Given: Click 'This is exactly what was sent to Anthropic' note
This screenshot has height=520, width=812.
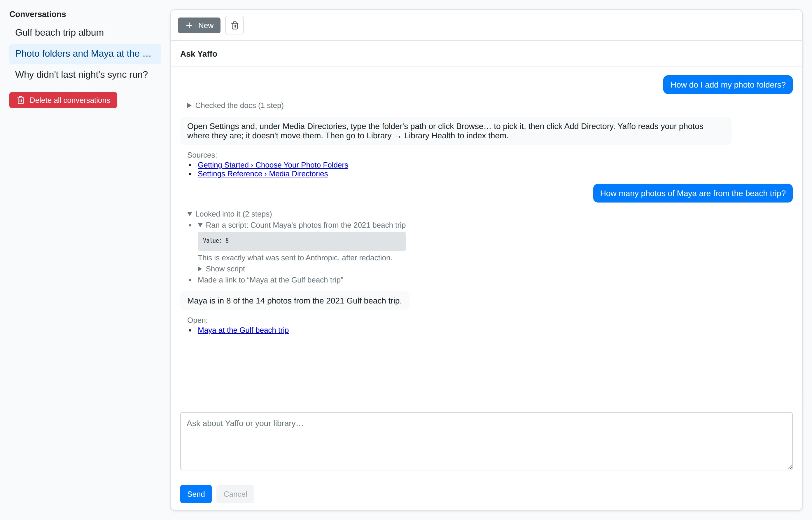Looking at the screenshot, I should click(x=295, y=258).
